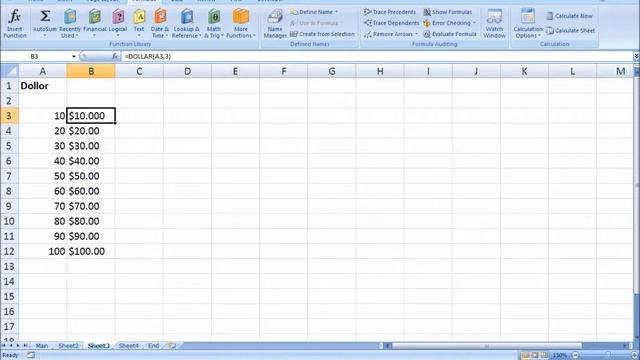
Task: Expand the formula bar
Action: click(636, 56)
